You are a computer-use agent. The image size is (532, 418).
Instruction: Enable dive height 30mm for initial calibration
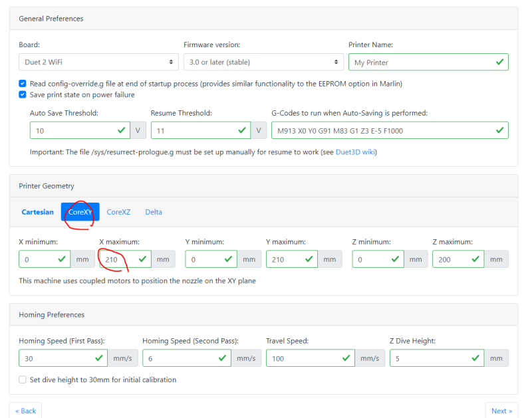(x=23, y=379)
